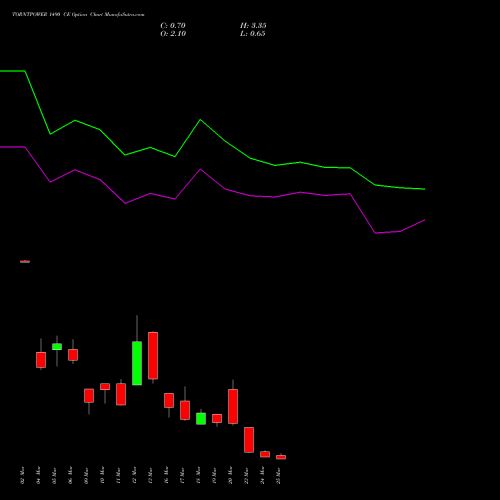Screen dimensions: 500x500
Task: Click the close value 'C: 0.70'
Action: [x=173, y=26]
